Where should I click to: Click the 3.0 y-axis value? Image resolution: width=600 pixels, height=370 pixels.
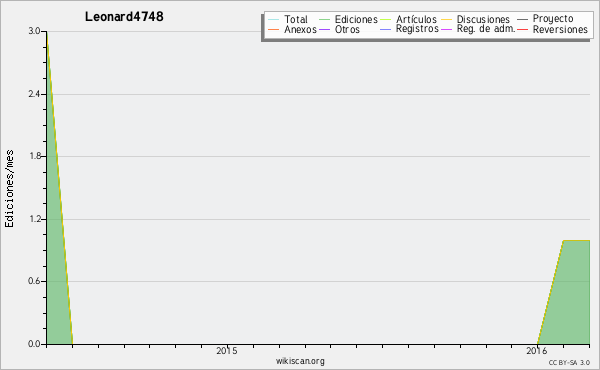pos(34,31)
